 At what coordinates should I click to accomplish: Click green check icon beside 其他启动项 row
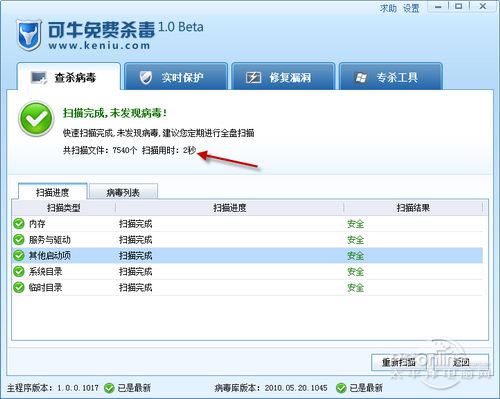pos(19,256)
